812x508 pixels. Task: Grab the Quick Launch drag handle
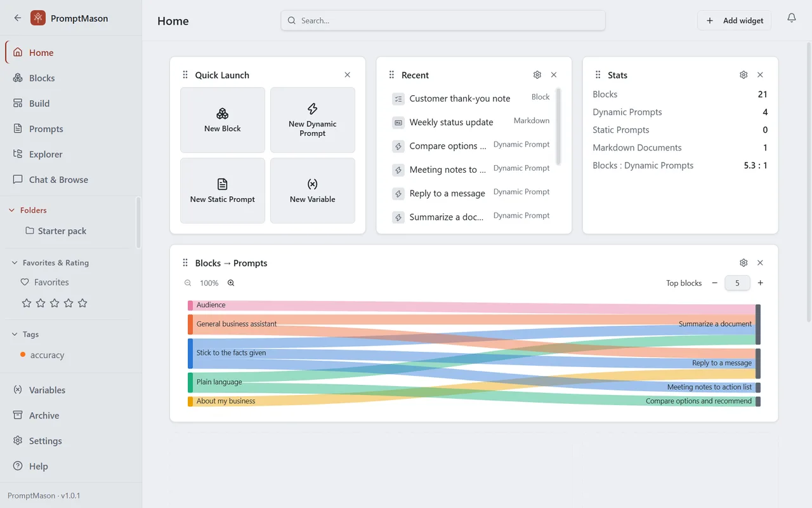pyautogui.click(x=185, y=75)
